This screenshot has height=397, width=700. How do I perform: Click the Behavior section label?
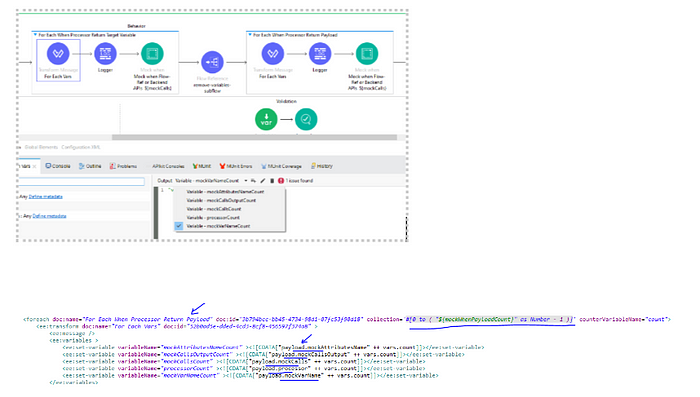136,26
